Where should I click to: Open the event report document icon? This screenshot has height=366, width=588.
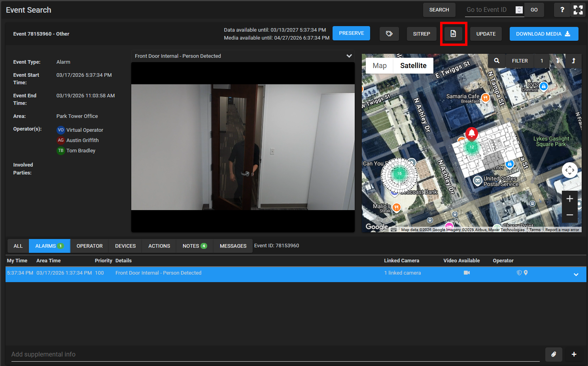(x=453, y=34)
